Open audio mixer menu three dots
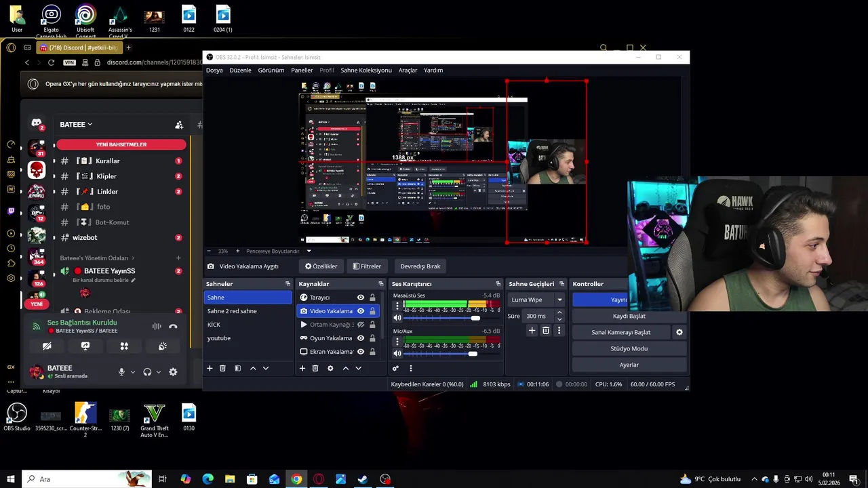Viewport: 868px width, 488px height. coord(410,368)
